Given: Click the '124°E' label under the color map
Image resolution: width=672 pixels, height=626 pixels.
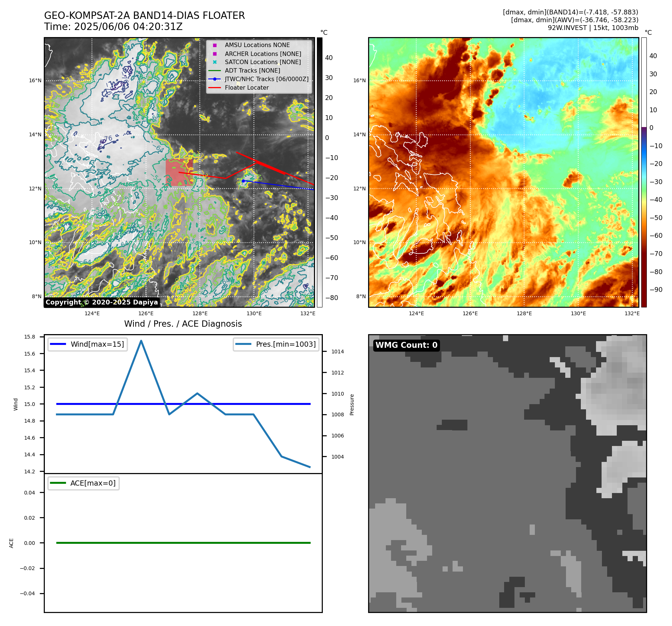Looking at the screenshot, I should [416, 313].
